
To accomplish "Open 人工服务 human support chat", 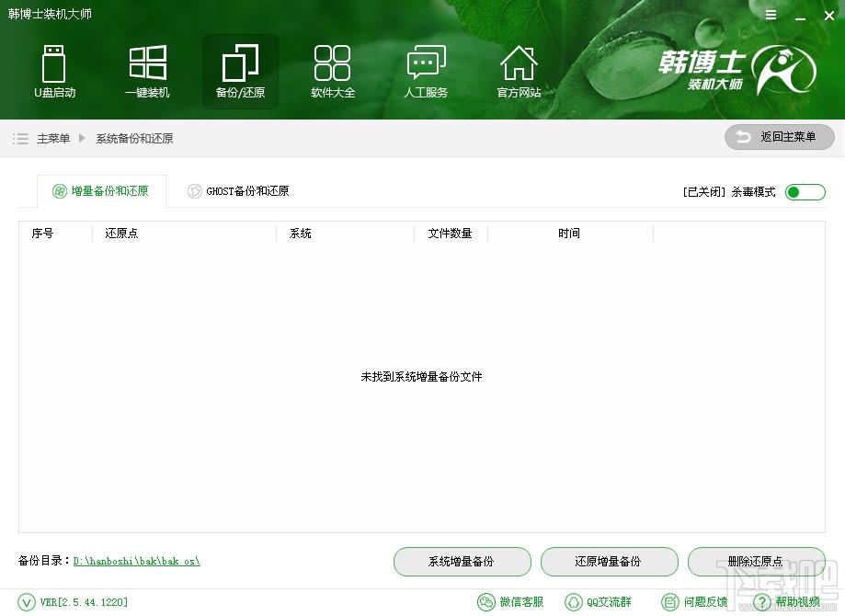I will tap(426, 72).
